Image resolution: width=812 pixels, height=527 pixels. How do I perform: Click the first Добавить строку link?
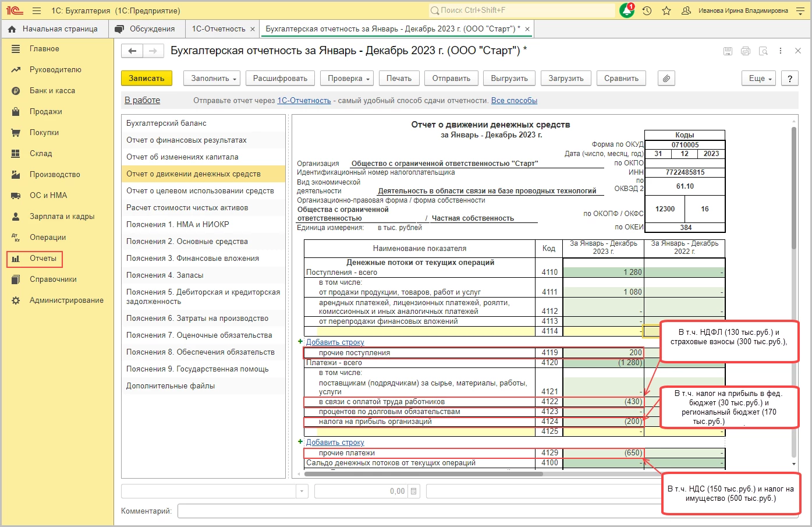(335, 342)
